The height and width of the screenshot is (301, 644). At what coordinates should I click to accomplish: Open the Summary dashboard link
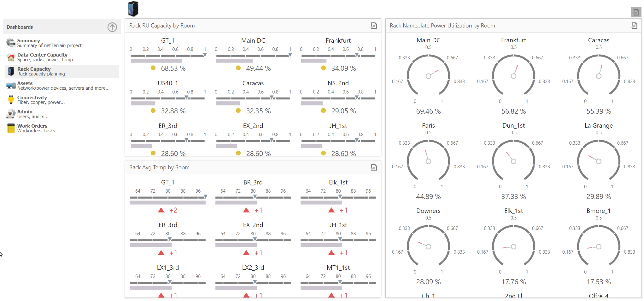[x=28, y=41]
